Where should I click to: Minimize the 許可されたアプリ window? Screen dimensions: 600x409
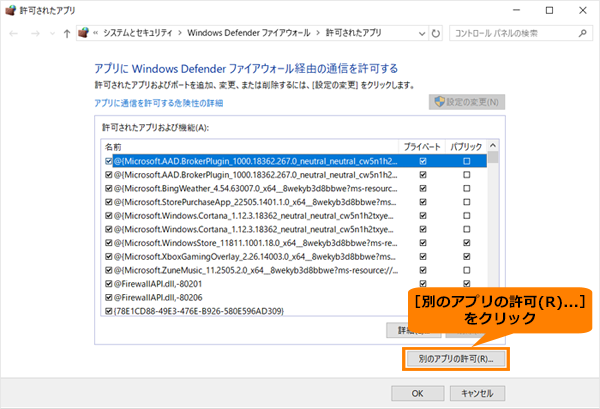pos(517,10)
